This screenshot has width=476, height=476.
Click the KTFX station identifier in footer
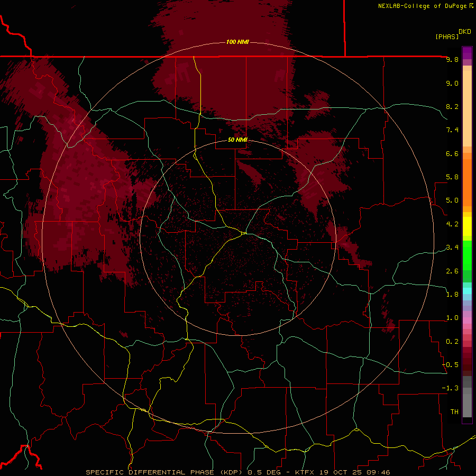(x=305, y=472)
